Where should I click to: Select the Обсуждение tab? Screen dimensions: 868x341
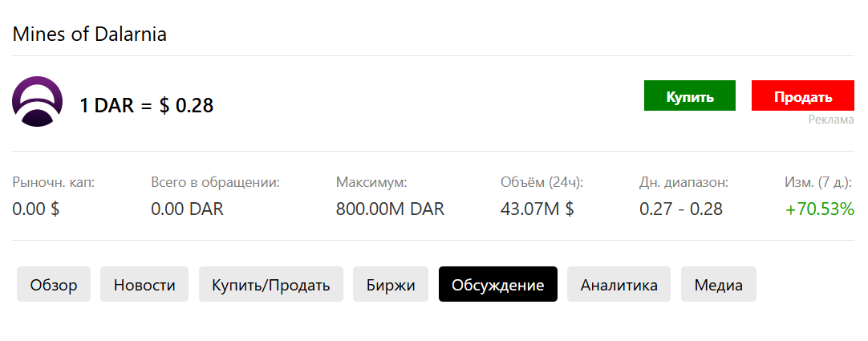coord(498,285)
